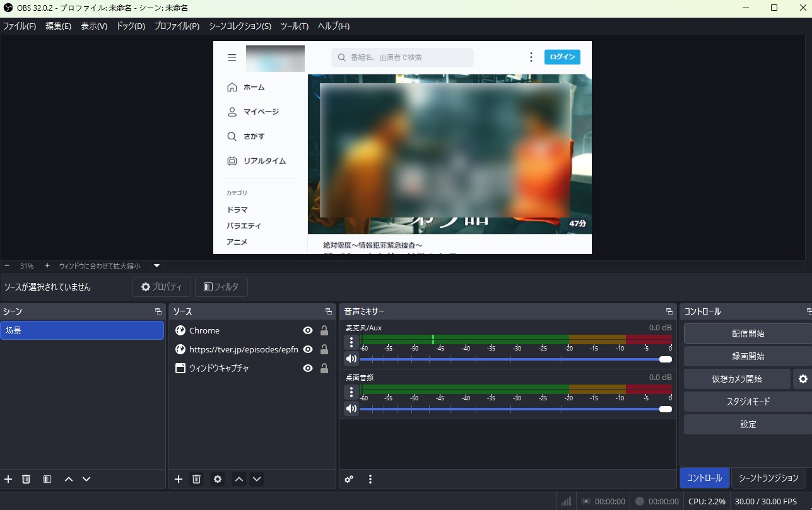Open scene filters icon in Scenes dock
This screenshot has height=510, width=812.
47,479
